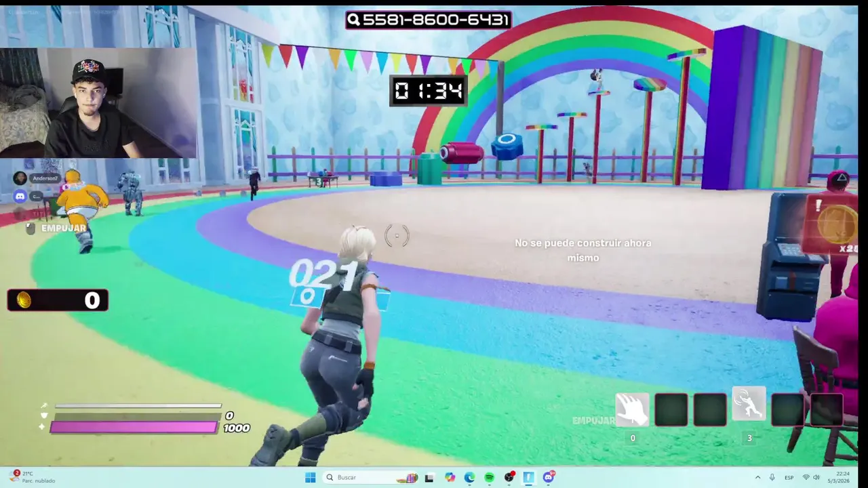Open the active Fortnite taskbar icon

tap(528, 477)
